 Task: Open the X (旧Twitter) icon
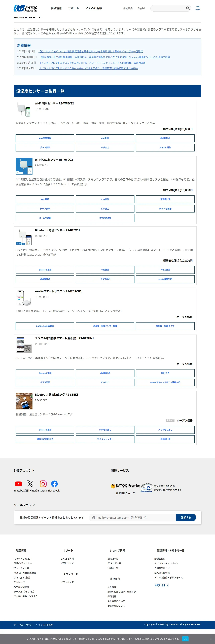click(30, 484)
